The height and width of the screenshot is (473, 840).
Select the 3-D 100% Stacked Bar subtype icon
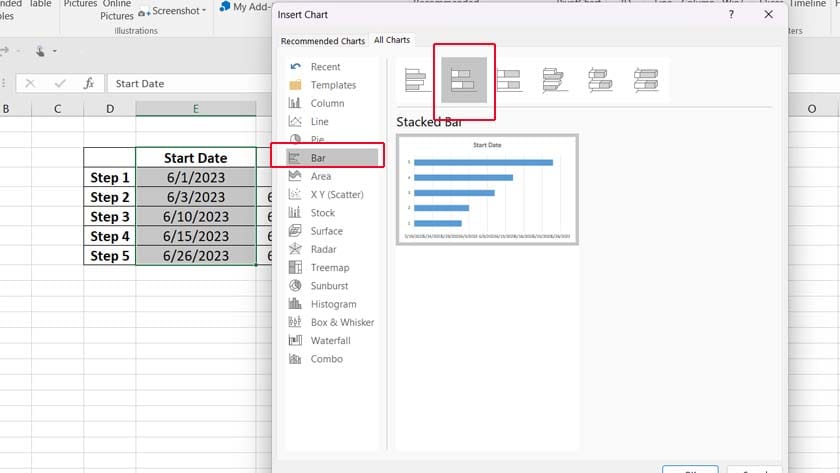646,80
